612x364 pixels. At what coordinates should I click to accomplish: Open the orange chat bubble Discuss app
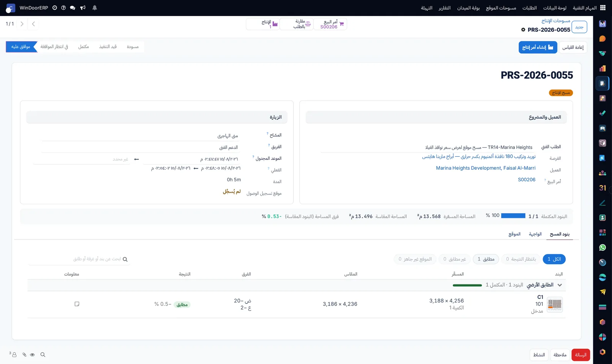[602, 39]
